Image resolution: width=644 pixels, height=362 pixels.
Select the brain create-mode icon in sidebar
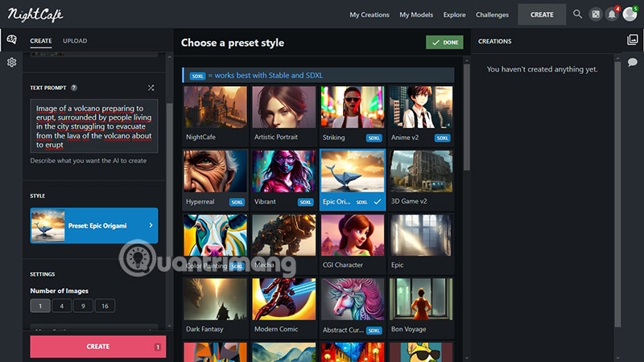11,39
